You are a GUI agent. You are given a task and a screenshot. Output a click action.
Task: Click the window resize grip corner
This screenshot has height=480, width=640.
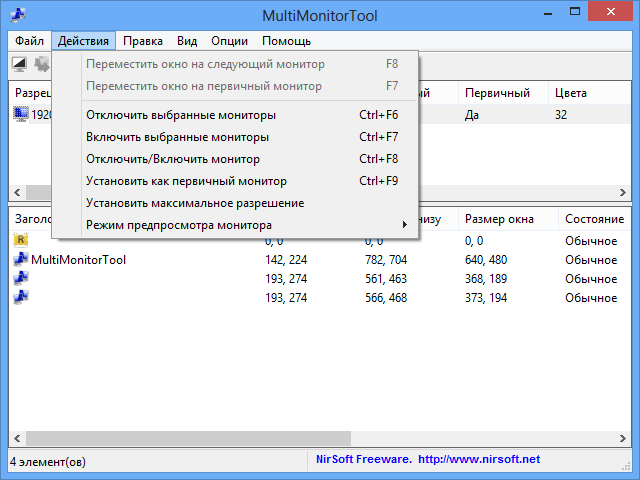click(626, 466)
